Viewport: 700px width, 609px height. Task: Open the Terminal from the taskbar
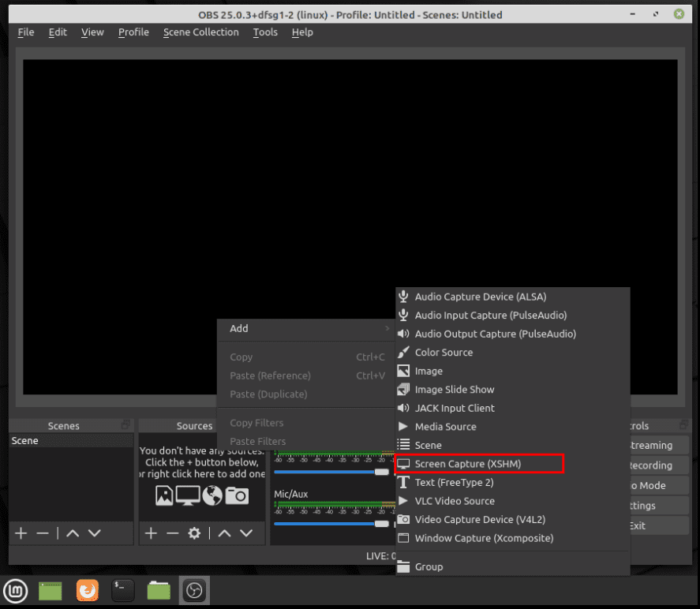point(122,590)
